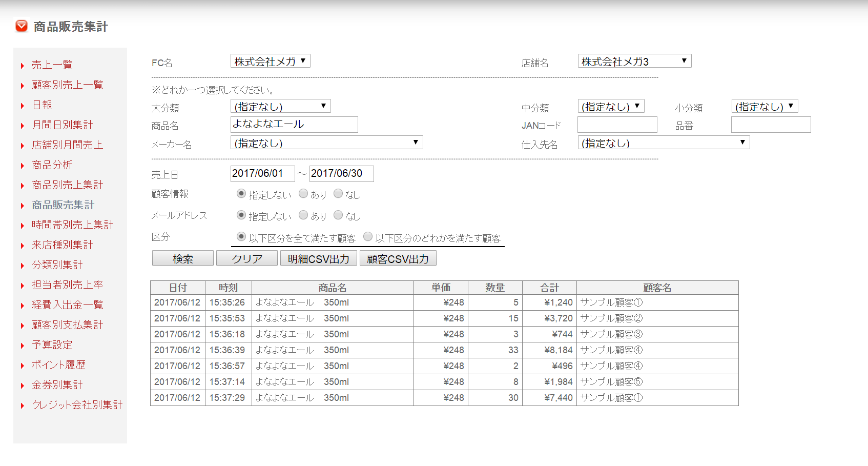The height and width of the screenshot is (466, 868).
Task: Click 顧客CSV出力 button
Action: pos(398,258)
